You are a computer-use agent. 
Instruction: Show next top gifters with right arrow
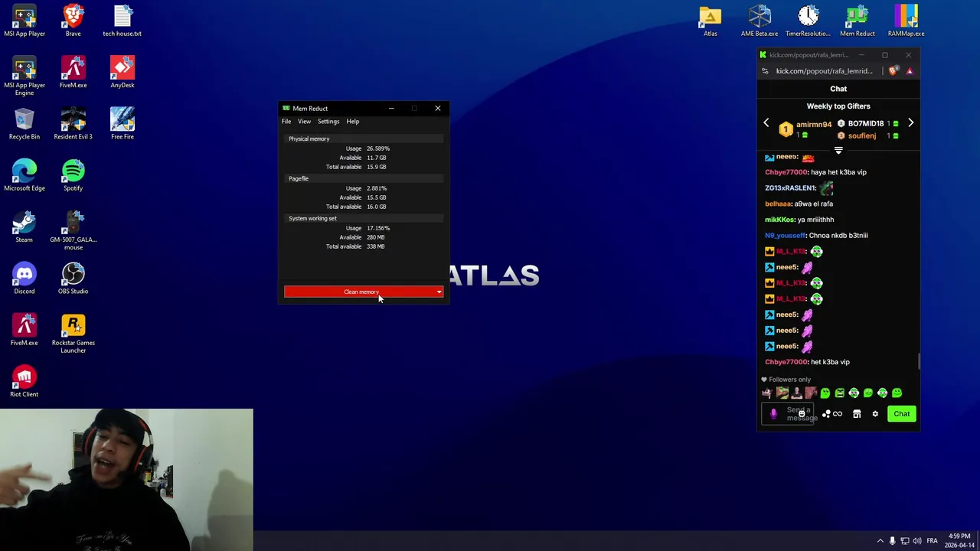(910, 123)
